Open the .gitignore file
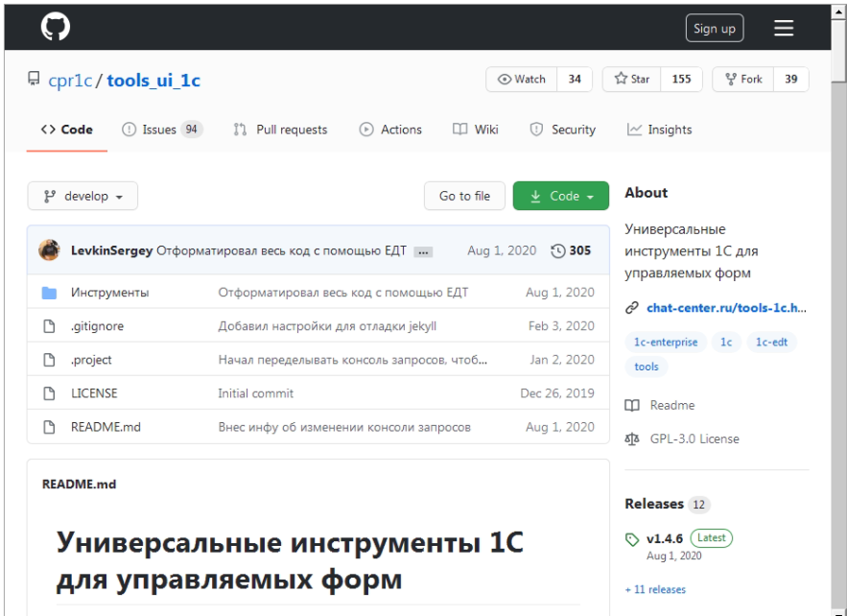This screenshot has height=616, width=847. pyautogui.click(x=97, y=326)
